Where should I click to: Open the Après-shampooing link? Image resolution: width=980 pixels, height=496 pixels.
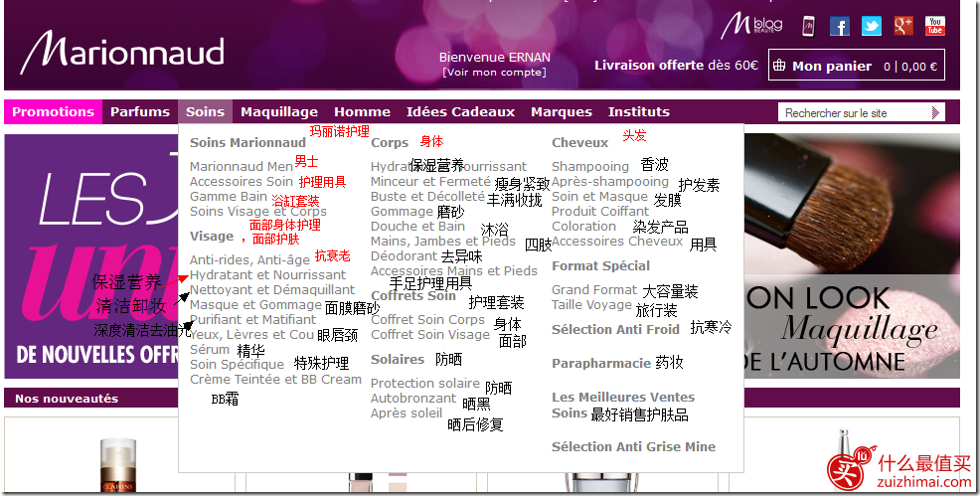[x=610, y=182]
